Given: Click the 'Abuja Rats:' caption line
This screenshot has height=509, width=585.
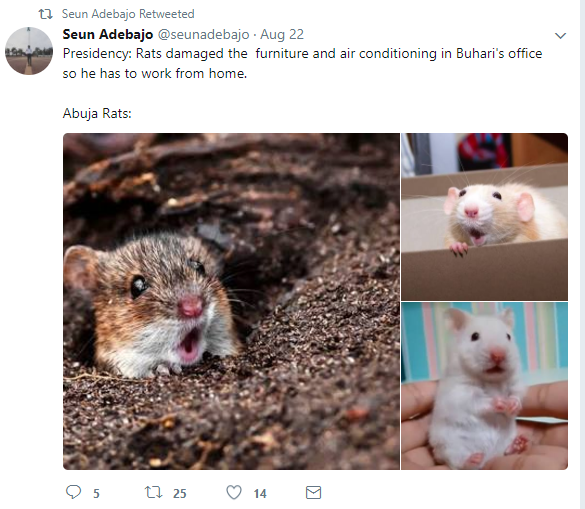Looking at the screenshot, I should click(x=97, y=113).
